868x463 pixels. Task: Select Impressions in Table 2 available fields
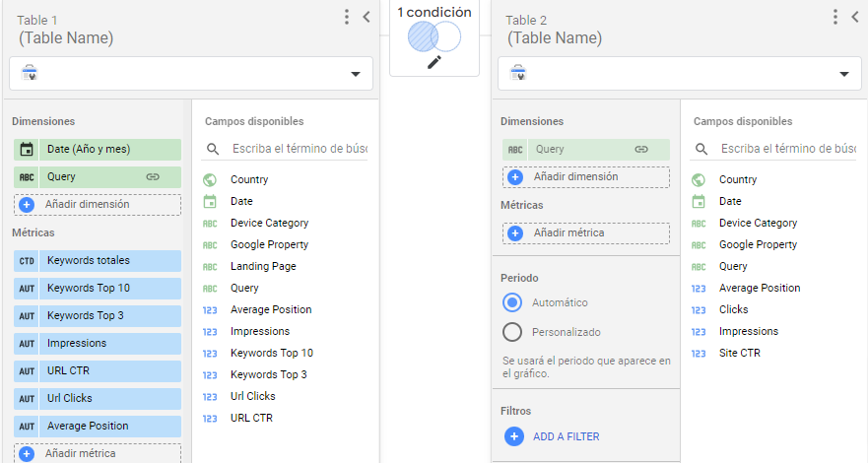click(749, 331)
